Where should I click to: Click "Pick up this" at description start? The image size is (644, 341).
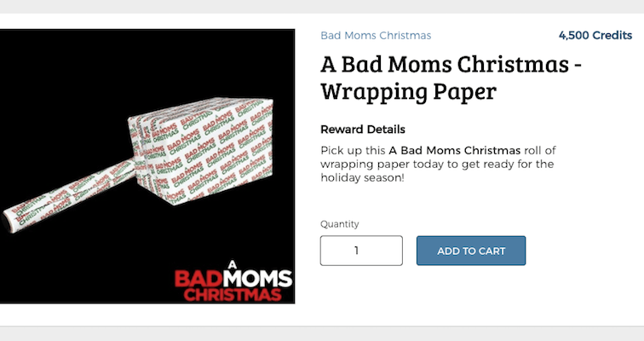click(x=353, y=150)
